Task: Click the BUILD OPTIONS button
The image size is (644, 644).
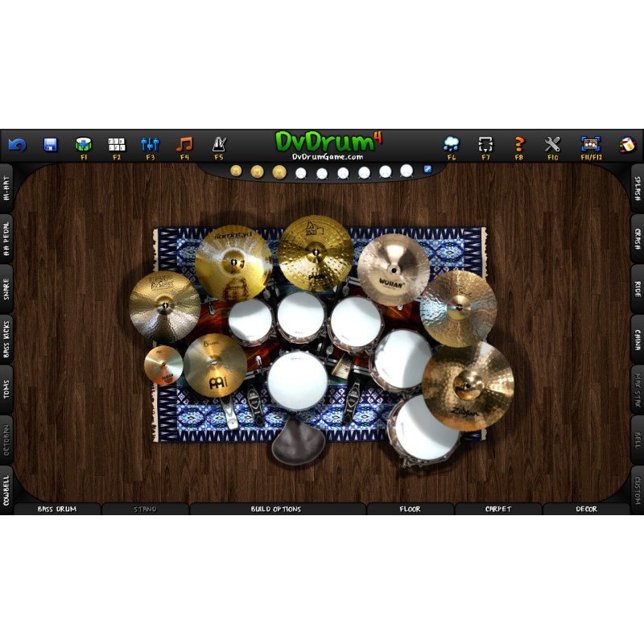Action: [276, 509]
